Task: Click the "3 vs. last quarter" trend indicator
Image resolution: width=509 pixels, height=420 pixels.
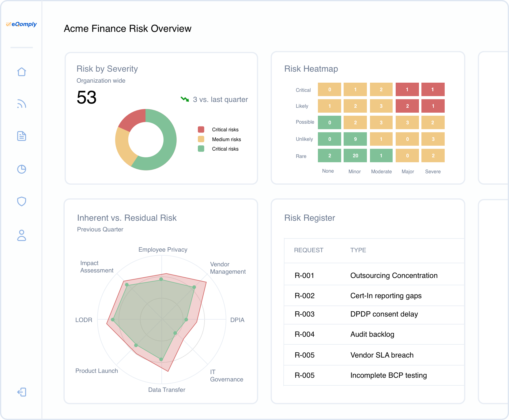Action: [x=214, y=99]
